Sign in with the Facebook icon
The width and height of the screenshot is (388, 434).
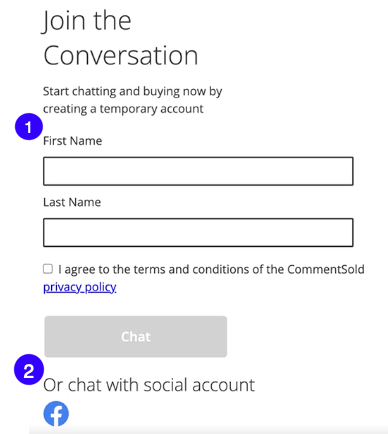point(56,413)
